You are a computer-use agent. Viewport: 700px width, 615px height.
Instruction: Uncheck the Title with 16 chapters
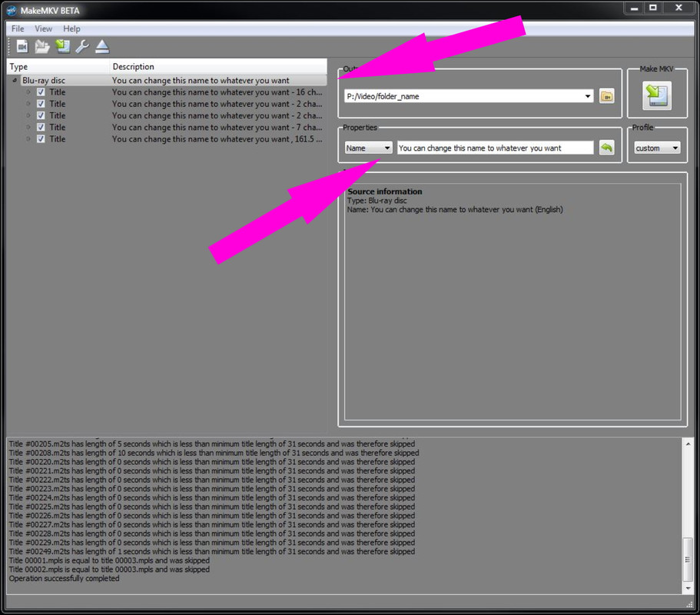(41, 92)
